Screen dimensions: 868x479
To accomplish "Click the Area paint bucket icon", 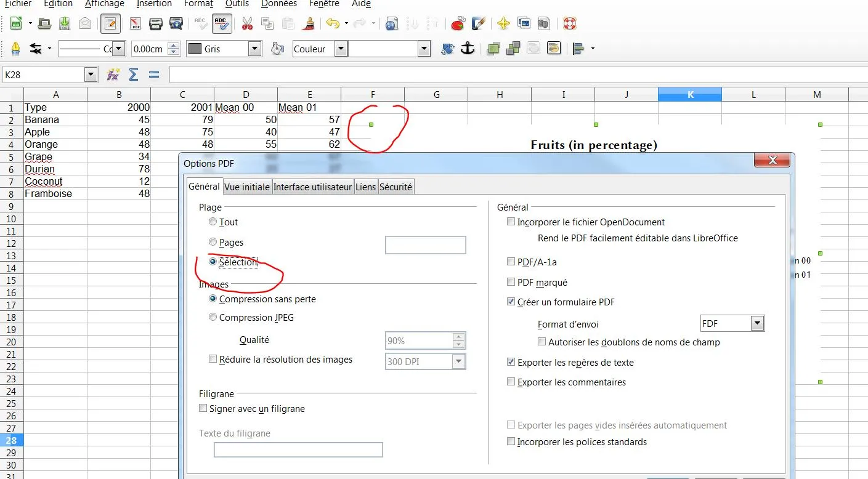I will click(278, 49).
